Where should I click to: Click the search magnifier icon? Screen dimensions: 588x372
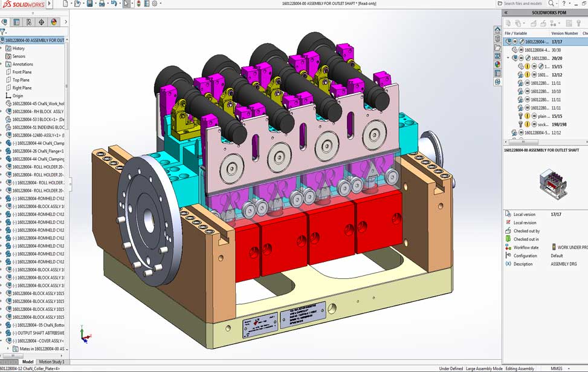pyautogui.click(x=551, y=4)
